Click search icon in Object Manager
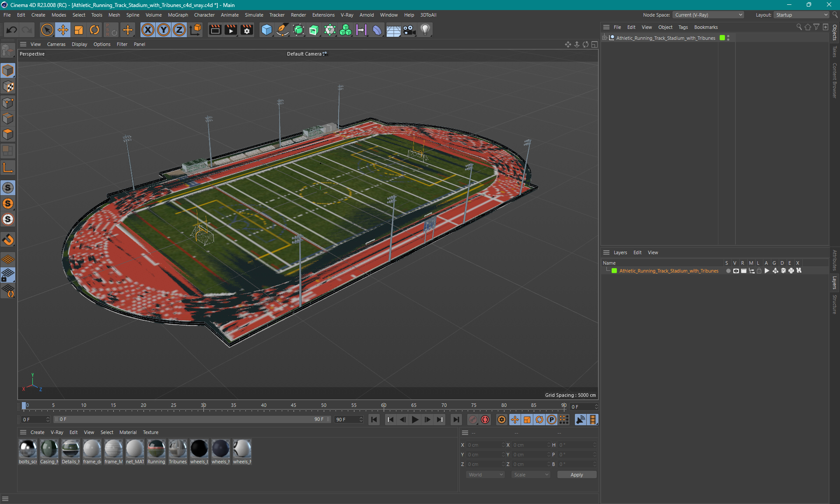The image size is (840, 504). click(799, 27)
